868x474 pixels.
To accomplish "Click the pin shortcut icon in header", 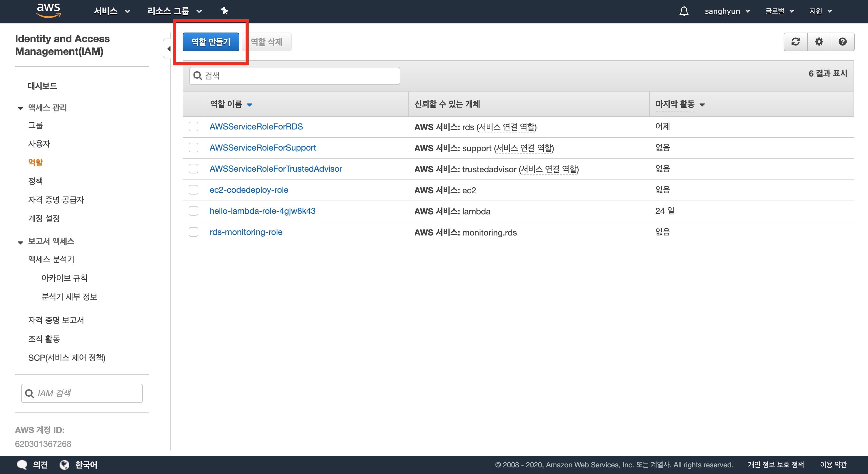I will tap(225, 11).
